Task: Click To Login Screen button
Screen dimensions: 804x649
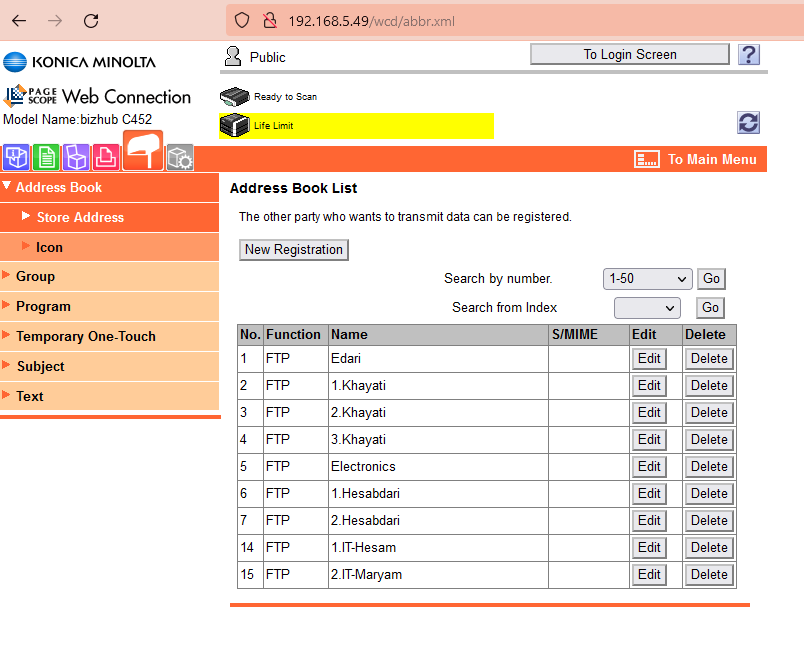Action: coord(629,54)
